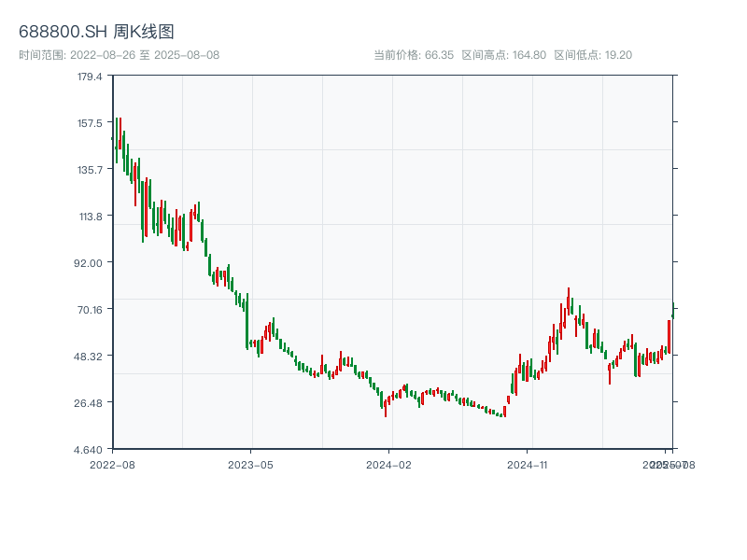747x560 pixels.
Task: Select the 2024-02 x-axis date label
Action: pyautogui.click(x=388, y=464)
